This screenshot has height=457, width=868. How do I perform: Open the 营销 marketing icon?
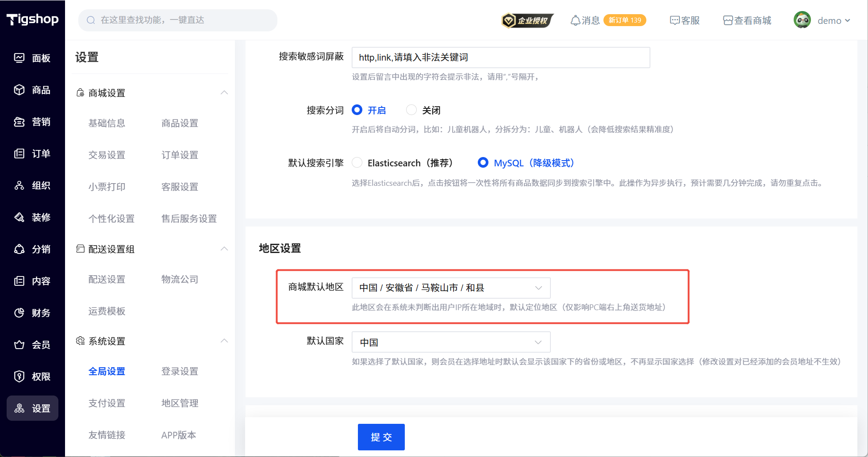coord(19,122)
